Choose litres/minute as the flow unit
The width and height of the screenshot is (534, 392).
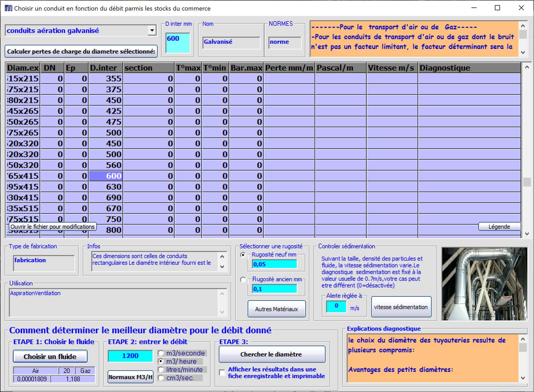(161, 370)
